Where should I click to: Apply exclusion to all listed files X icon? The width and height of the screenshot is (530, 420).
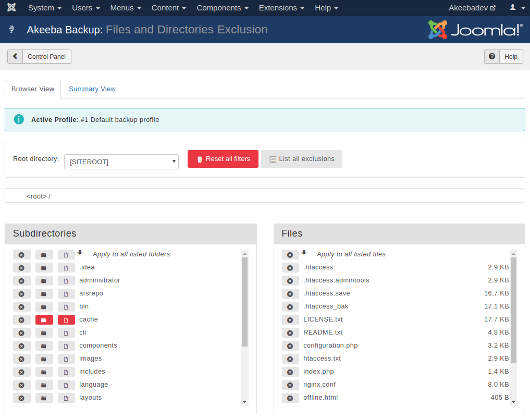pyautogui.click(x=290, y=254)
